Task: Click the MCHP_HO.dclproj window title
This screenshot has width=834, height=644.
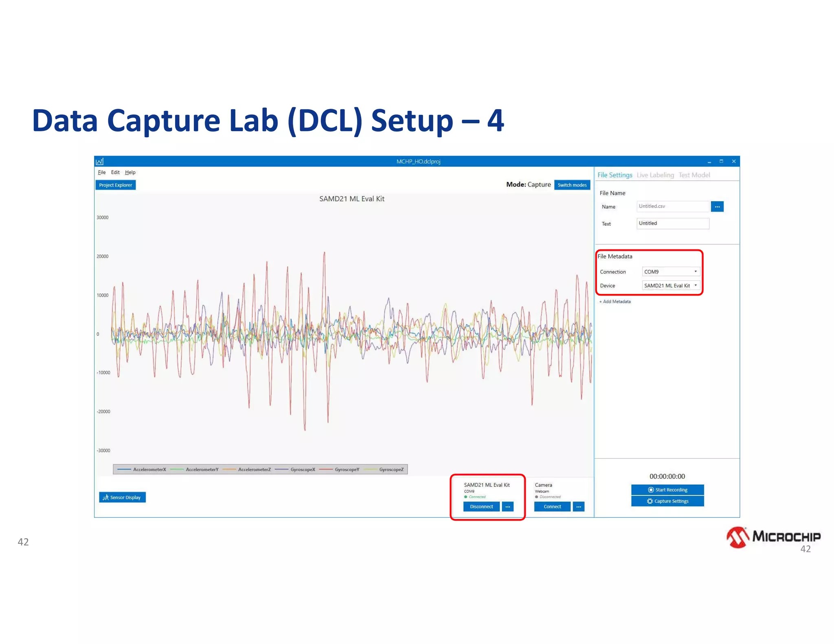Action: [418, 162]
